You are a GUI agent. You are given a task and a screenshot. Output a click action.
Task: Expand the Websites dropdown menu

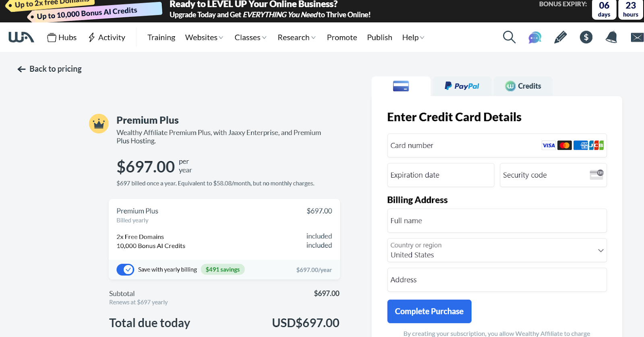204,37
